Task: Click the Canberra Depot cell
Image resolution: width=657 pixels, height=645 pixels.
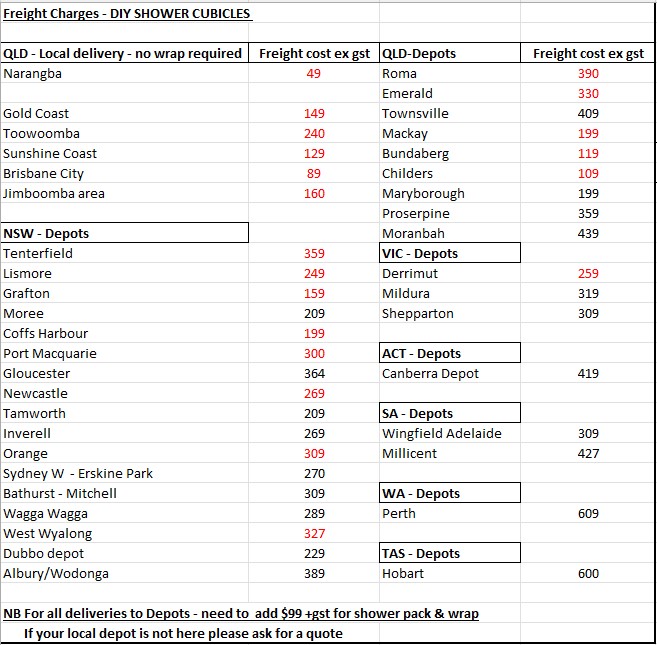Action: click(x=450, y=373)
